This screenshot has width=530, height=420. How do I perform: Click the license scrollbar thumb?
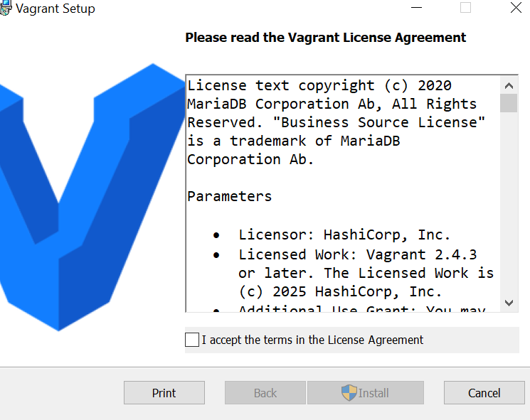tap(509, 103)
